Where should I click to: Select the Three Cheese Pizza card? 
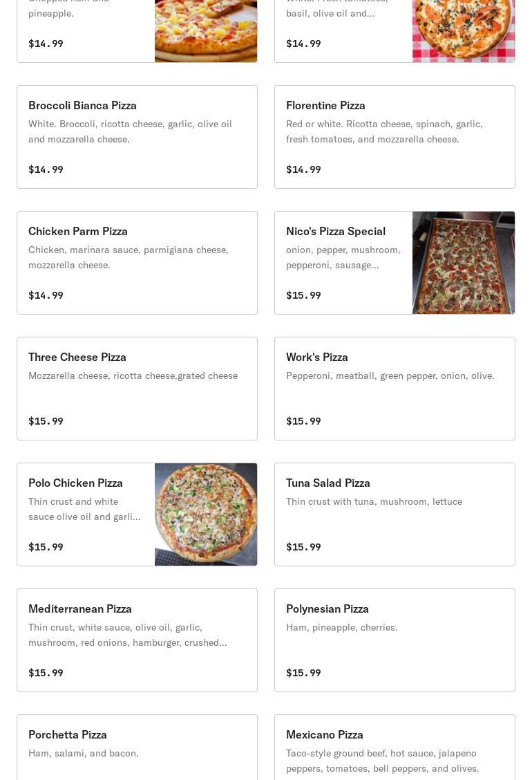(137, 389)
